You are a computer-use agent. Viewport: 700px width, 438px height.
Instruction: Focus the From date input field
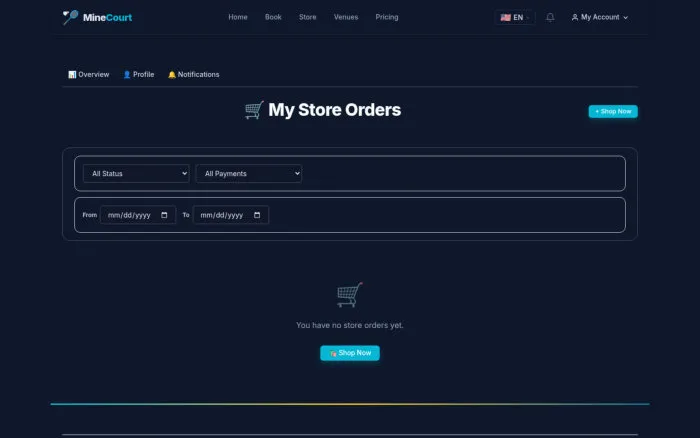coord(138,215)
